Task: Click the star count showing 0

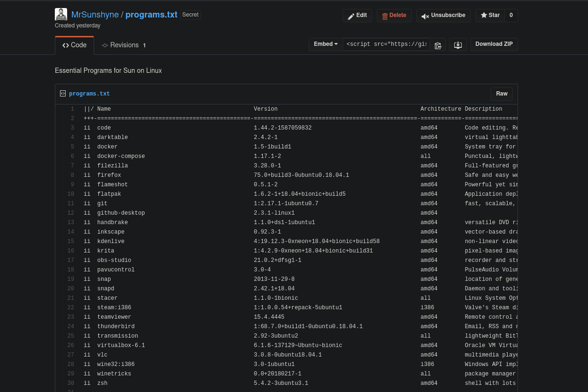Action: 510,16
